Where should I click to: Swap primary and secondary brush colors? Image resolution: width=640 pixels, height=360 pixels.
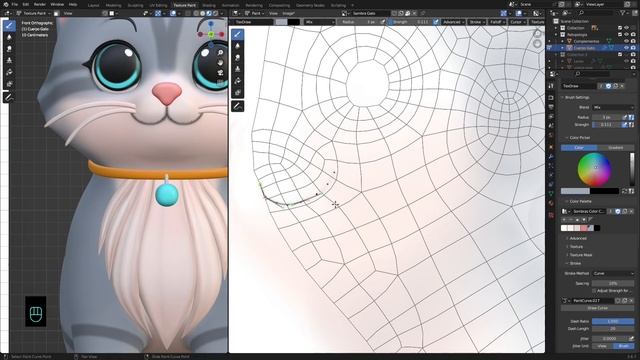624,191
